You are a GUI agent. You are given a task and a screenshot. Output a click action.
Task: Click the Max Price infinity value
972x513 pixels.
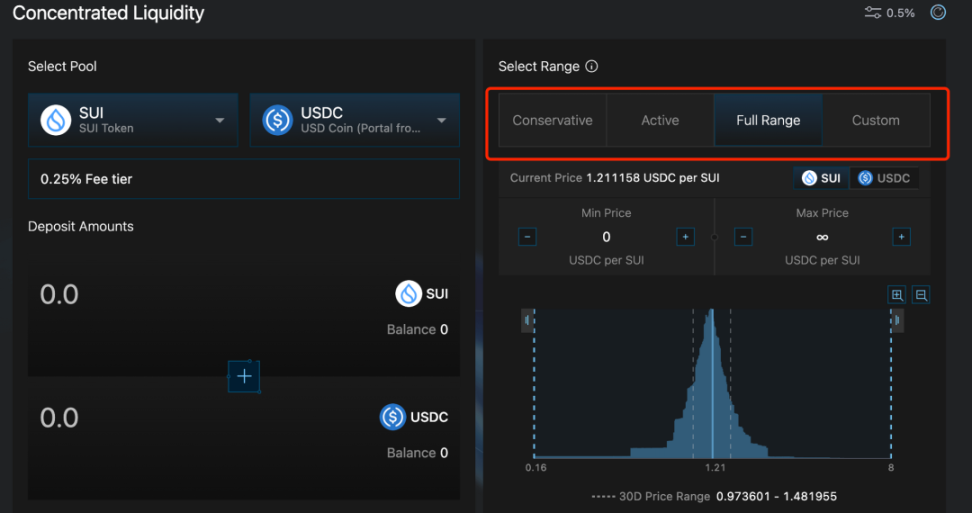point(822,237)
